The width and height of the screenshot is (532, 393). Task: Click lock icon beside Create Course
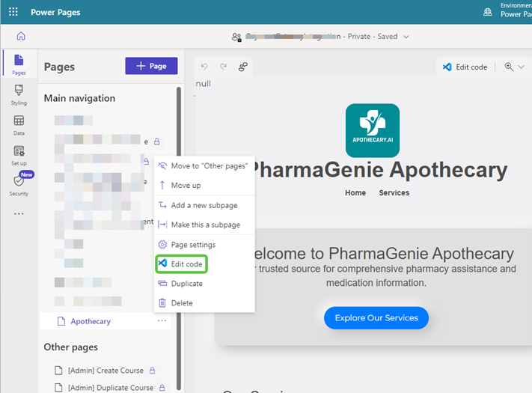coord(153,371)
